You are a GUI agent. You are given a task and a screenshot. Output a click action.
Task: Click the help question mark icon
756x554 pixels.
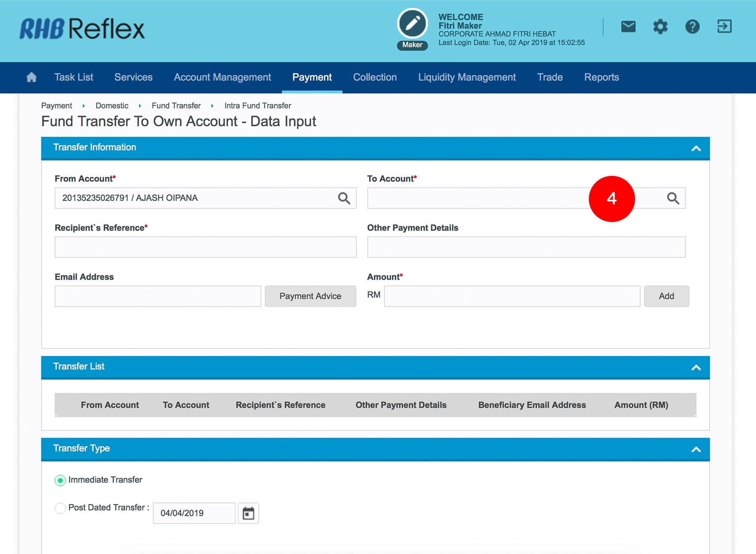[692, 27]
